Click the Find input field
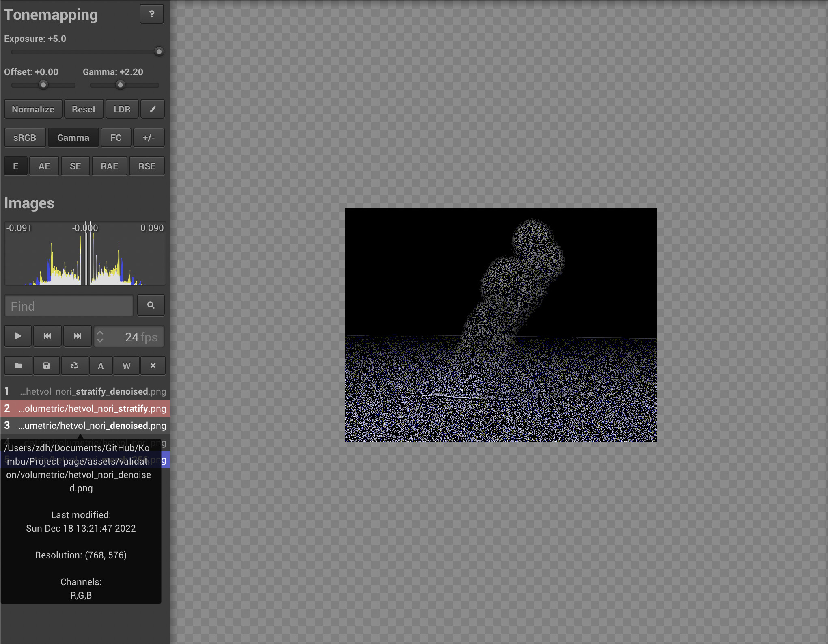The height and width of the screenshot is (644, 828). coord(69,306)
